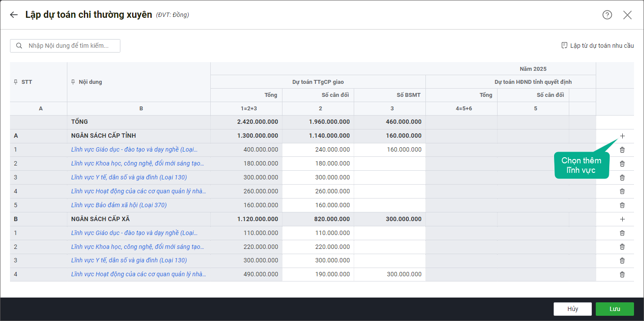
Task: Edit the 160.000.000 Số BSMT cell in row 1
Action: click(x=390, y=150)
